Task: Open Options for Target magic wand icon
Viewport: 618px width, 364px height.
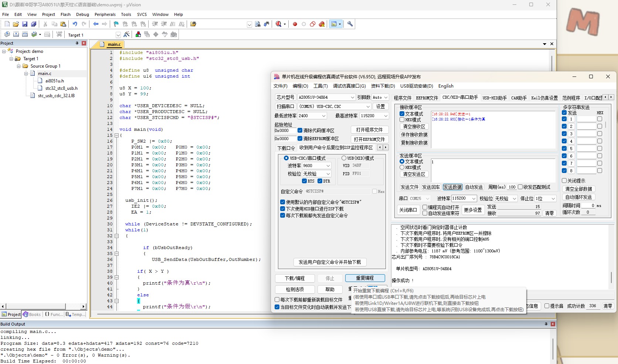Action: point(126,34)
